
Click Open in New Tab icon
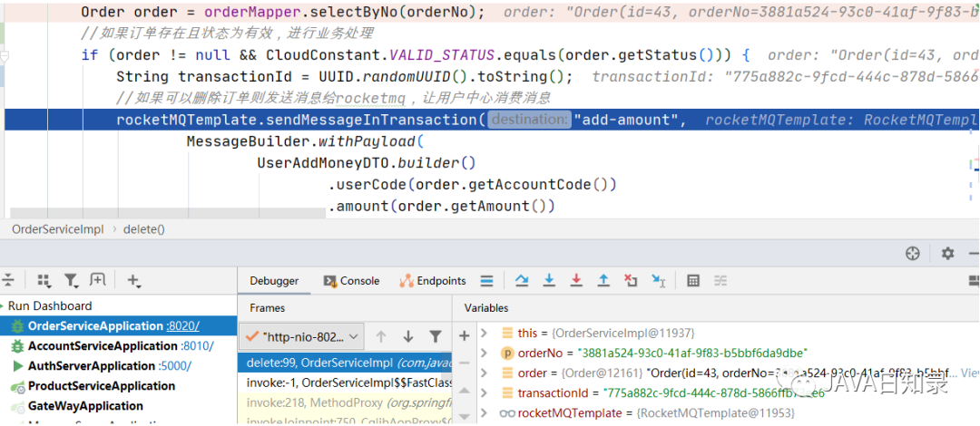point(97,280)
